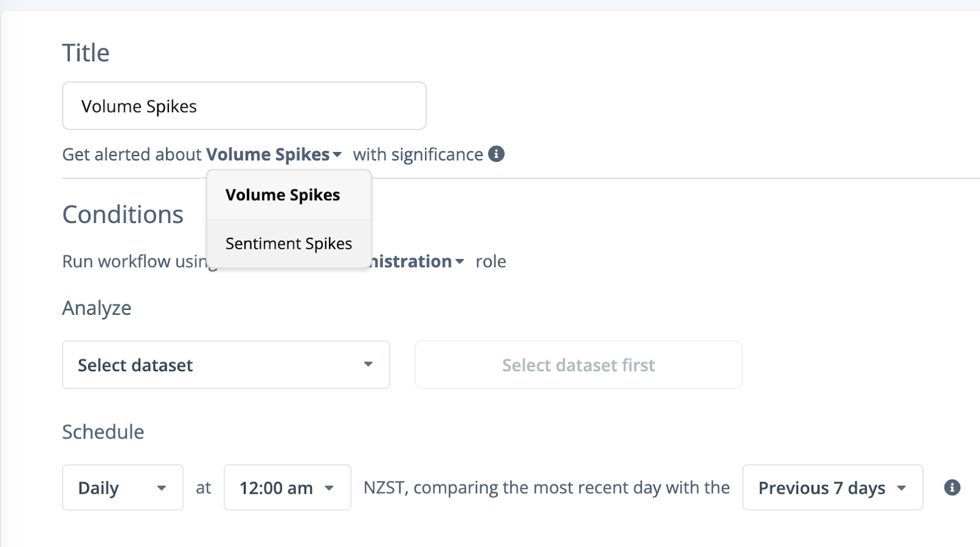Click the info icon beside 'with significance'

(496, 154)
